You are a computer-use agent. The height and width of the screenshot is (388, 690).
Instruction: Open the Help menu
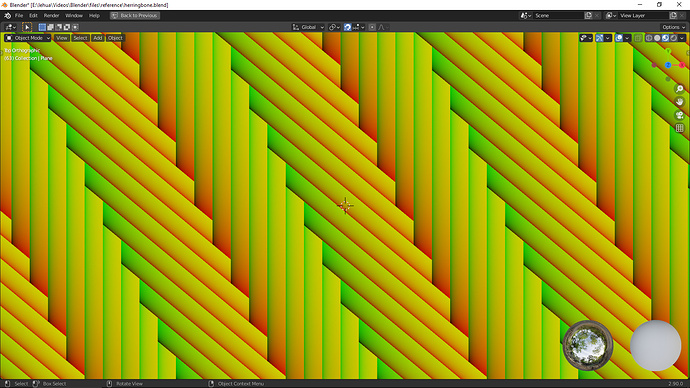(94, 15)
